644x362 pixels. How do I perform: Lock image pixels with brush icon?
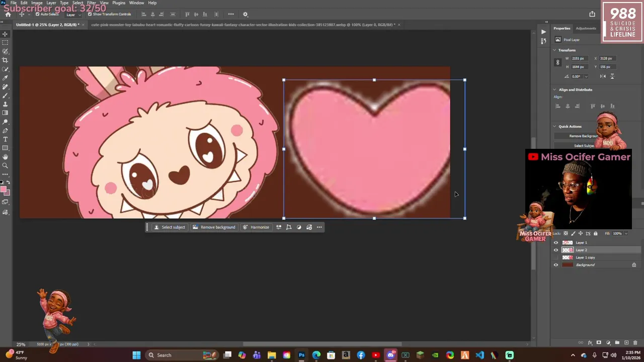coord(573,233)
